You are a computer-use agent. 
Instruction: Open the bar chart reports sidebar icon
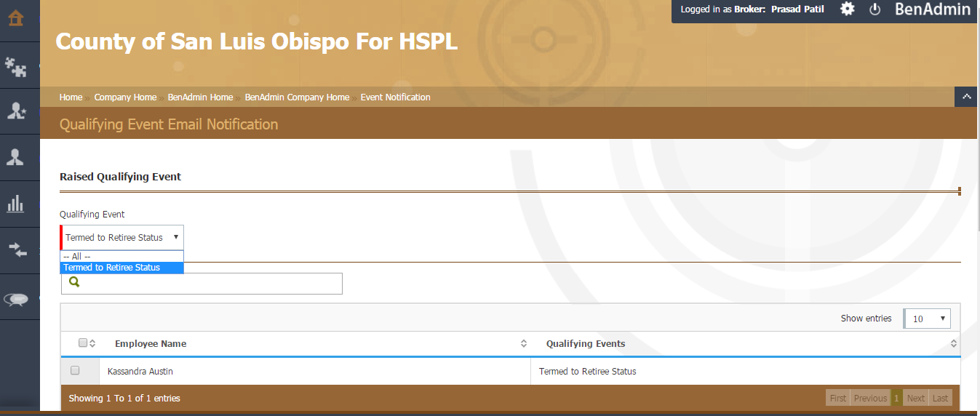pyautogui.click(x=15, y=204)
